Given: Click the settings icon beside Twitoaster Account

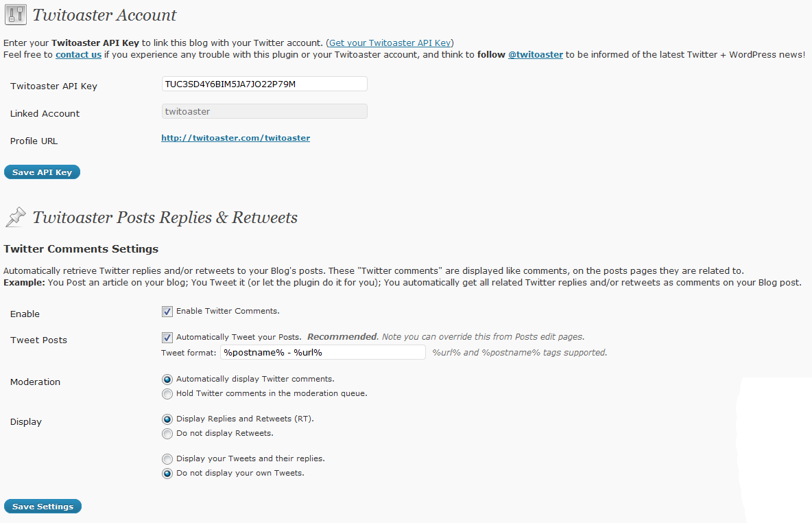Looking at the screenshot, I should [x=15, y=15].
